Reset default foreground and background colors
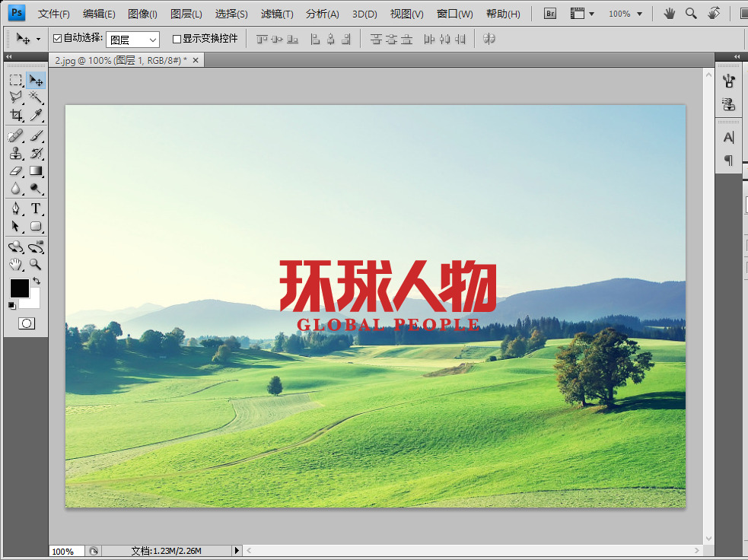The width and height of the screenshot is (748, 560). tap(12, 305)
